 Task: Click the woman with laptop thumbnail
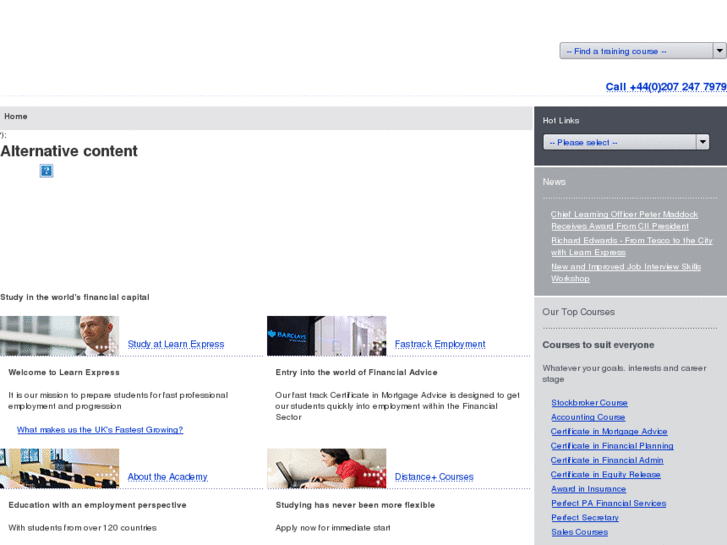(326, 468)
